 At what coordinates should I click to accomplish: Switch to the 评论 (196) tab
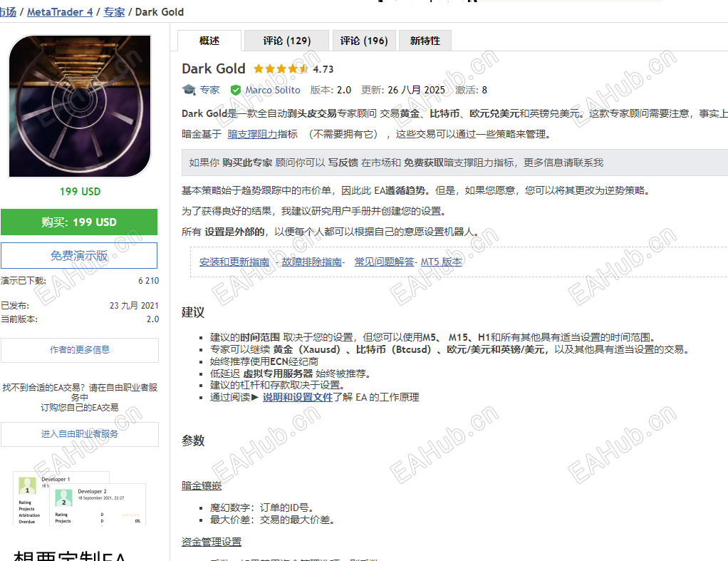tap(363, 41)
